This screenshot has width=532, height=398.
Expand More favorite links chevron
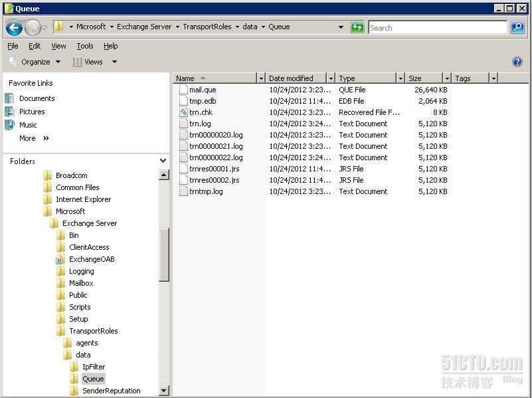coord(46,138)
